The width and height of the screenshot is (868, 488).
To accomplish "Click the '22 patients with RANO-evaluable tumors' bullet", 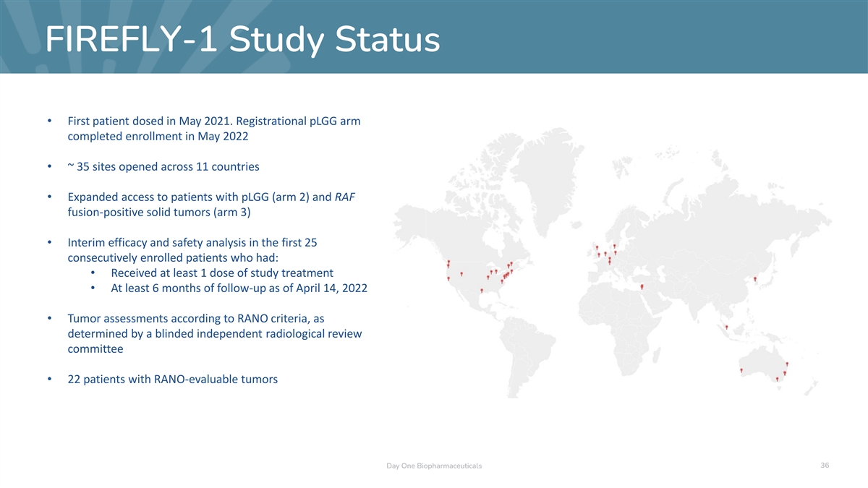I will coord(172,379).
